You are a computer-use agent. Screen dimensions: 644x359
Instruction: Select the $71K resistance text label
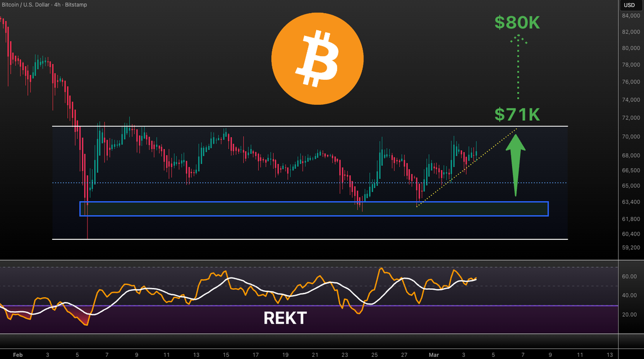click(x=517, y=114)
